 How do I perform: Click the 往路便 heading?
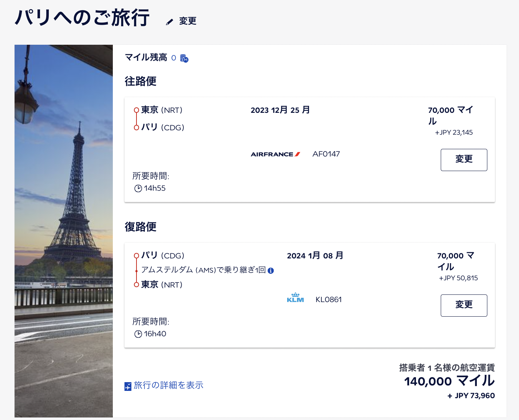tap(140, 81)
